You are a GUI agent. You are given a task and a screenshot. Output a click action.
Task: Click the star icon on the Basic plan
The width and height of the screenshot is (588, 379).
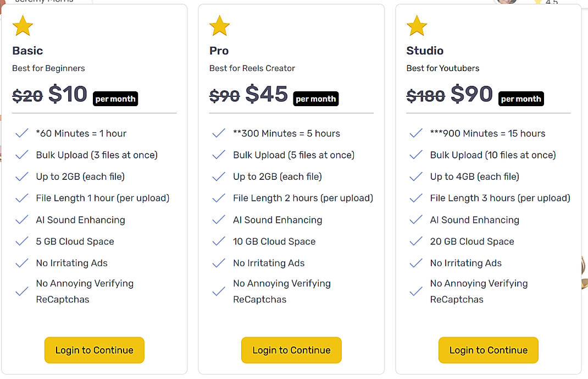[x=23, y=26]
